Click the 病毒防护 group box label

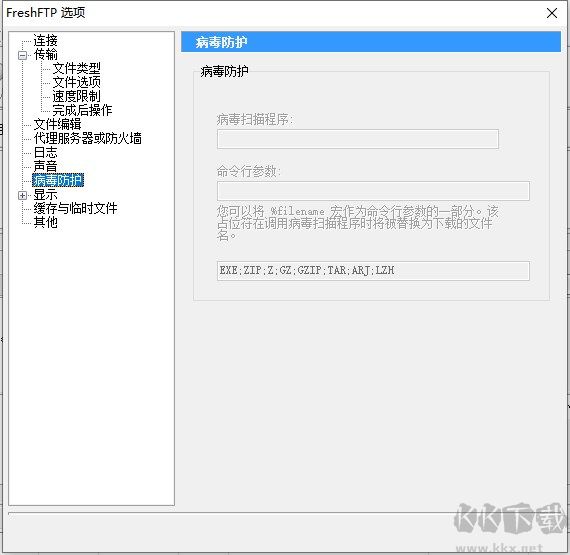click(224, 71)
